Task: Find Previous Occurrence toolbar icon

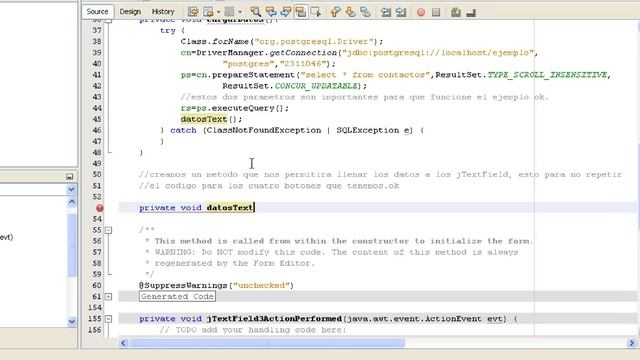Action: (x=271, y=12)
